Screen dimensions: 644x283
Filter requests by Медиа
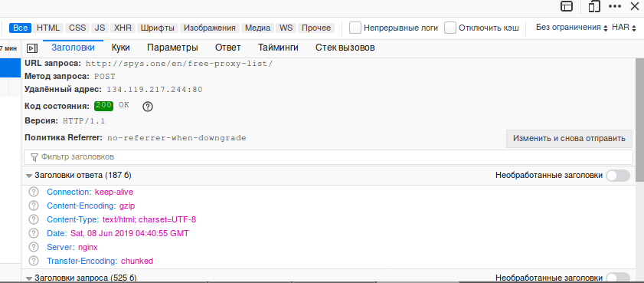(x=257, y=28)
